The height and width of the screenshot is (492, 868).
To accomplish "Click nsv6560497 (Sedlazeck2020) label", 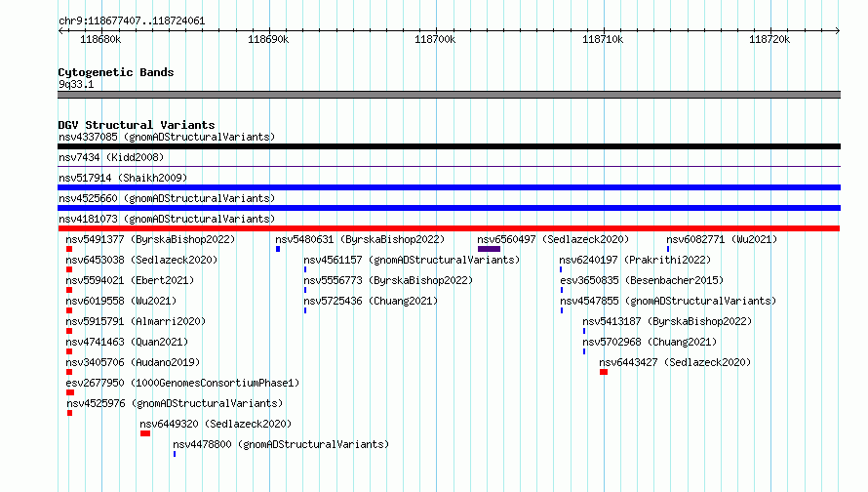I will (553, 239).
